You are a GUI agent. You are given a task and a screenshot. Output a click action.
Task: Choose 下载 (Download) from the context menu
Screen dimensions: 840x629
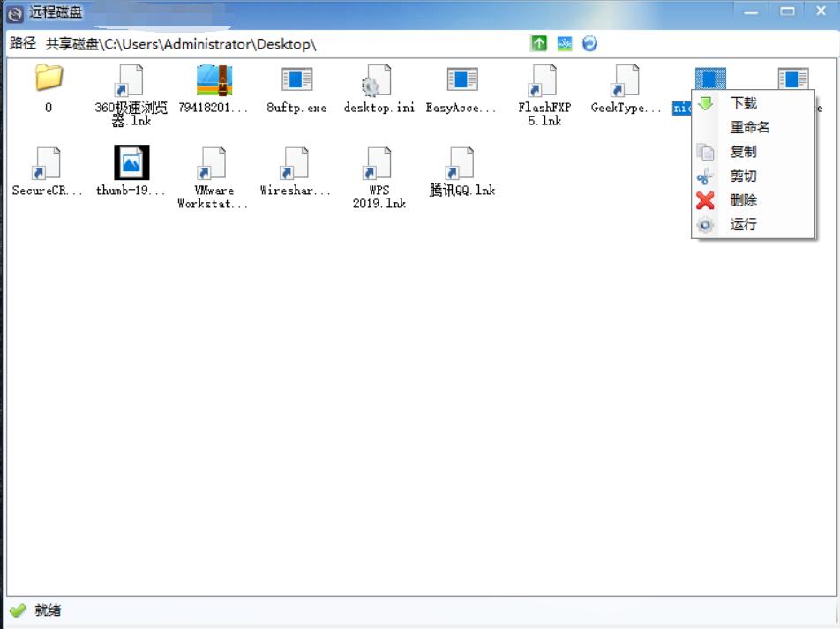(x=744, y=103)
